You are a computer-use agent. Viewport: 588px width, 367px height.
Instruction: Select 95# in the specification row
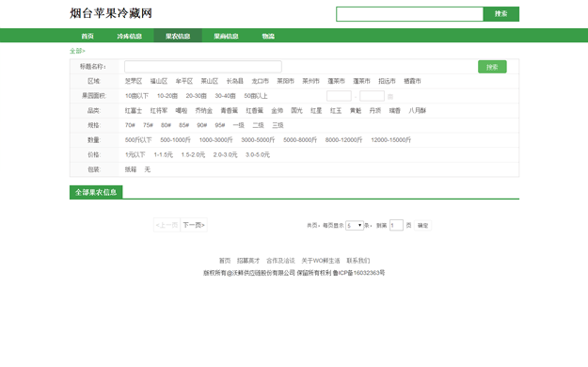click(220, 125)
